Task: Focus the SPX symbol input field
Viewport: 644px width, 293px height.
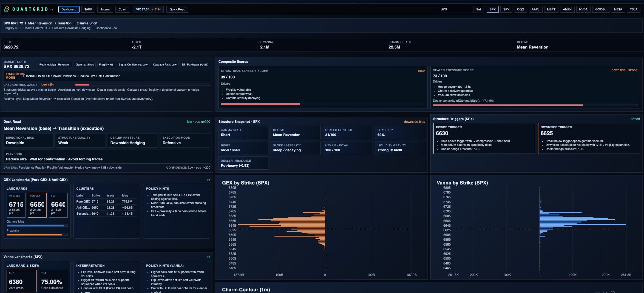Action: 454,9
